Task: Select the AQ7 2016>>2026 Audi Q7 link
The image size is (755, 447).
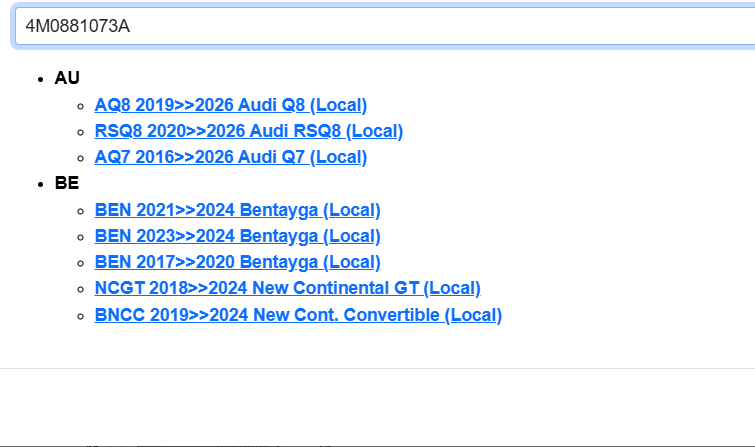Action: coord(231,157)
